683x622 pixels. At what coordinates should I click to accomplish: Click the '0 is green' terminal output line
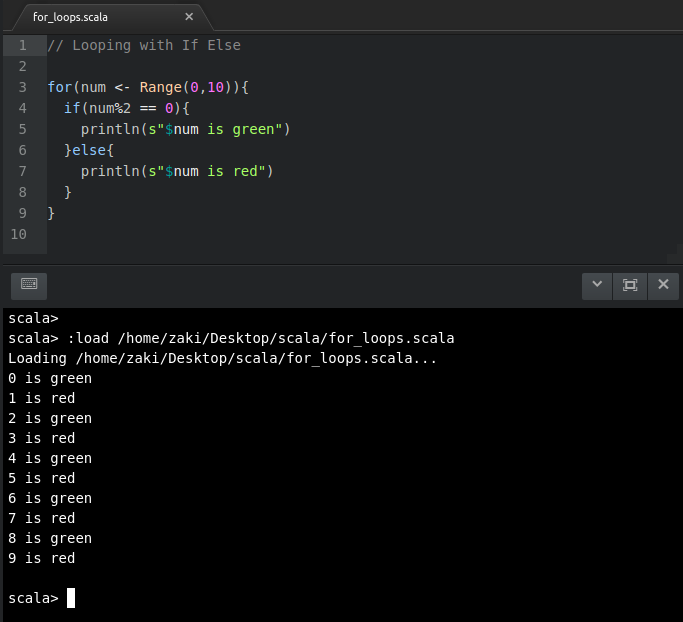pyautogui.click(x=50, y=378)
